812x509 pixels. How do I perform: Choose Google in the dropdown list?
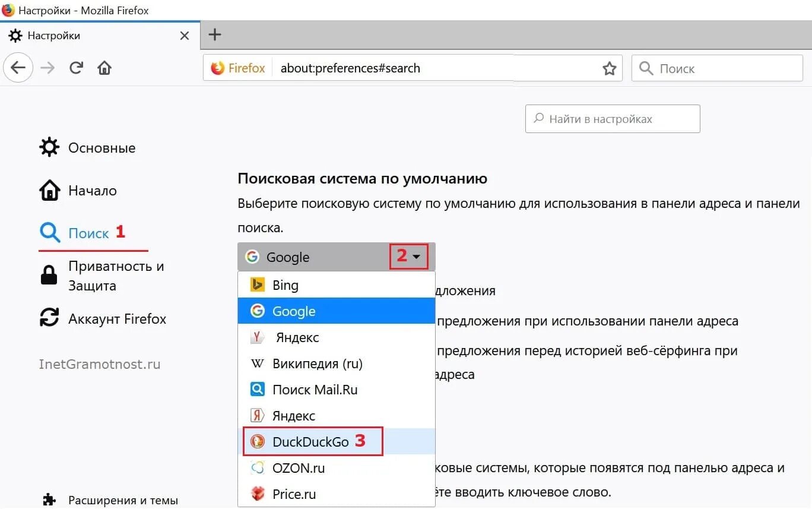[x=337, y=311]
